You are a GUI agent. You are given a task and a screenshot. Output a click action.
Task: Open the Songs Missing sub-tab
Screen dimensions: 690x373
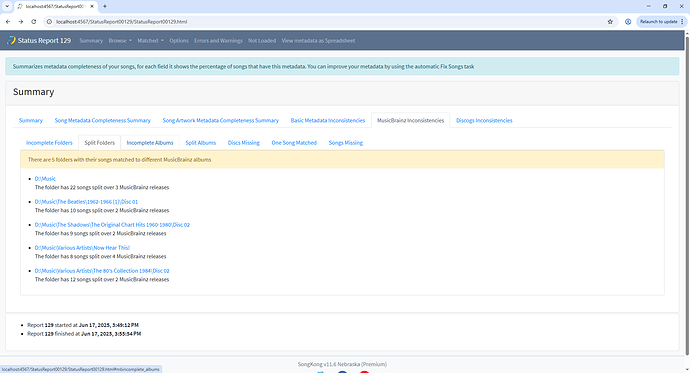click(x=345, y=143)
